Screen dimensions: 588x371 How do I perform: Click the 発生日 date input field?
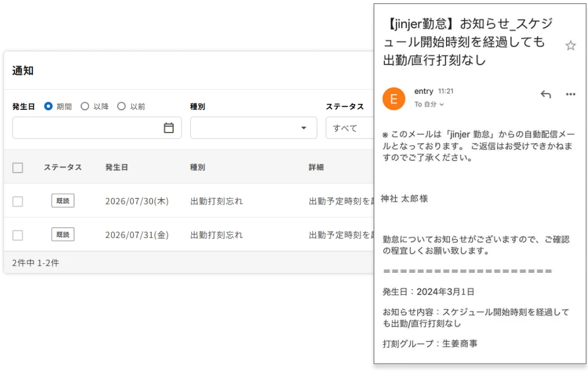pyautogui.click(x=97, y=128)
